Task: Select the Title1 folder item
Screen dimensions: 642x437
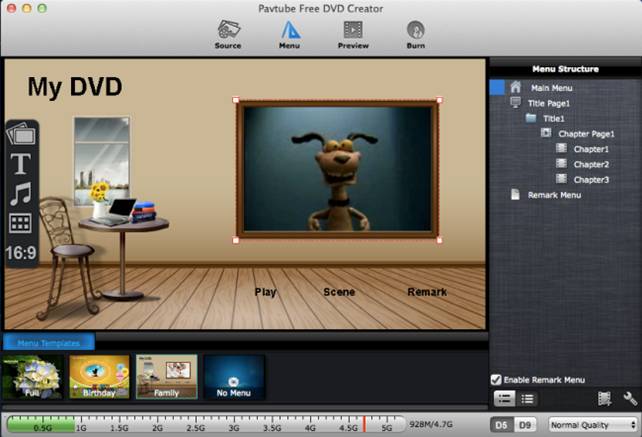Action: (554, 119)
